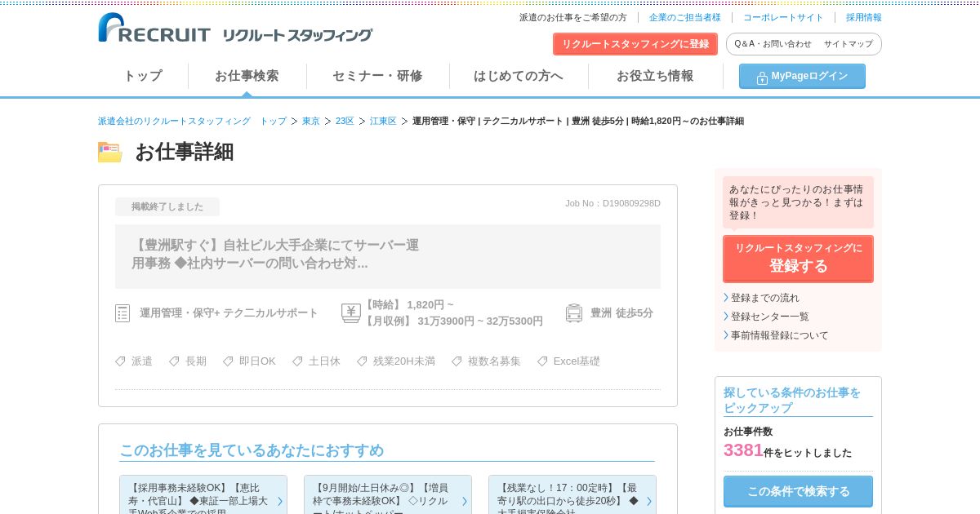Click the tag icon next to 複数名募集
Screen dimensions: 980x514
[457, 361]
